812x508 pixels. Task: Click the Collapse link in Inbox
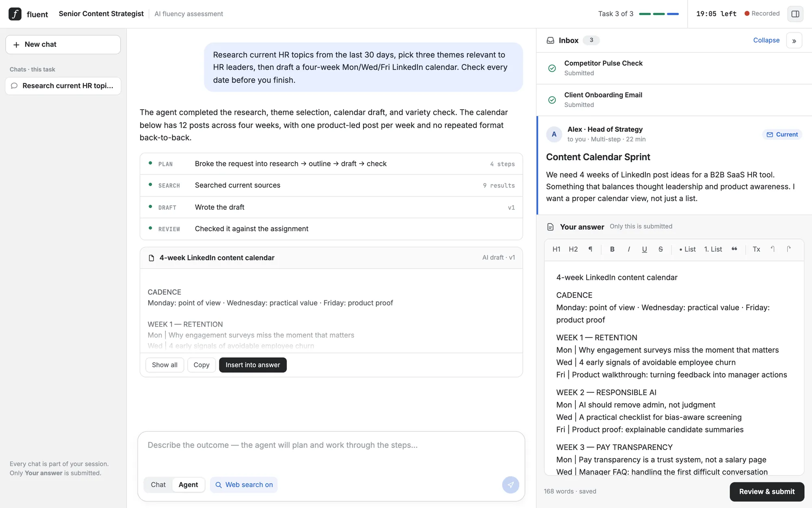click(766, 40)
